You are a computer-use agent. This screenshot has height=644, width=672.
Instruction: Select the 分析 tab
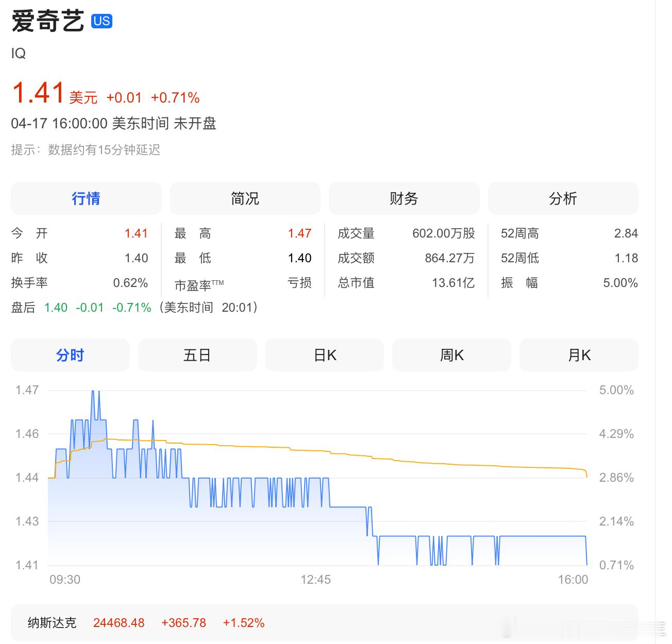click(563, 198)
